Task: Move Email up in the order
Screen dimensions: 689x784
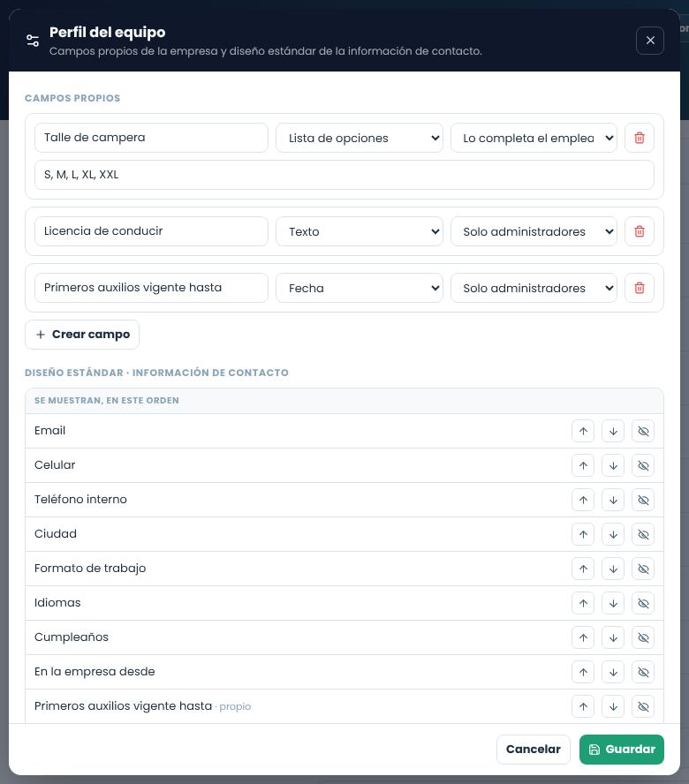Action: coord(583,431)
